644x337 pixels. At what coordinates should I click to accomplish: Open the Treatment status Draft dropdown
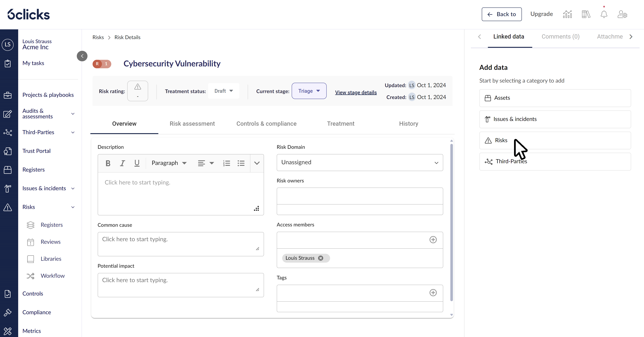pos(224,91)
